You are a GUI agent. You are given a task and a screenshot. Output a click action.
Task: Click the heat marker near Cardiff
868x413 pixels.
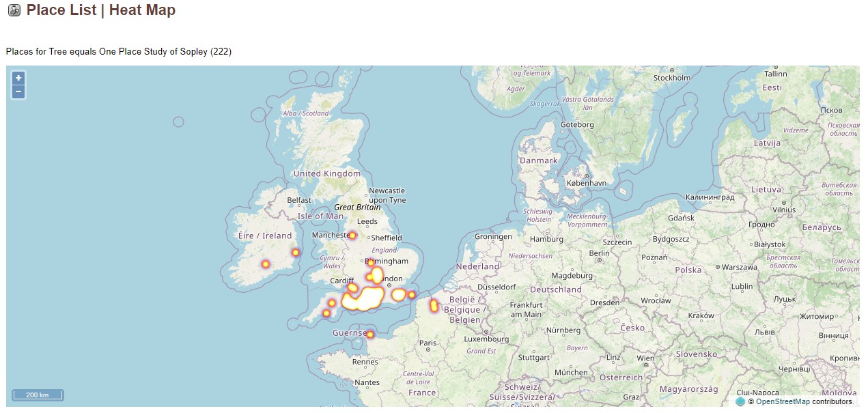(352, 288)
